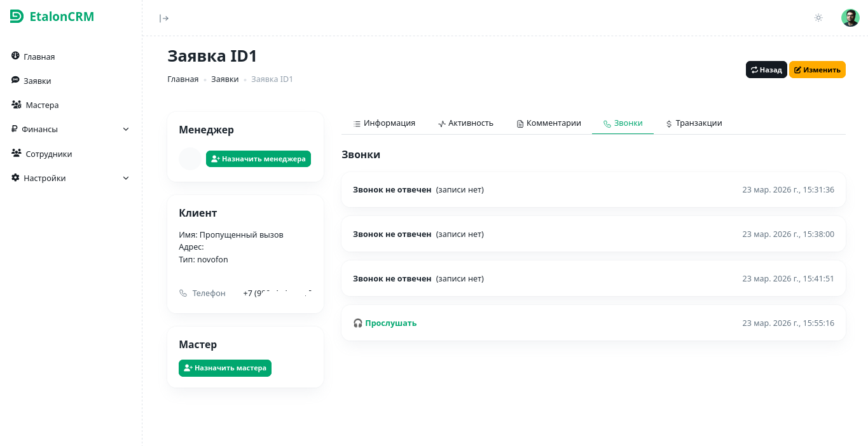The image size is (868, 446).
Task: Click the EtalonCRM logo icon
Action: tap(17, 17)
